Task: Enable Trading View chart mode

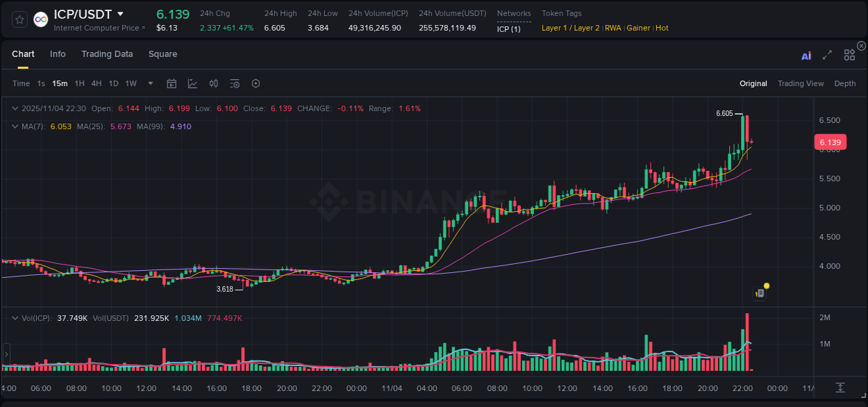Action: click(x=801, y=83)
